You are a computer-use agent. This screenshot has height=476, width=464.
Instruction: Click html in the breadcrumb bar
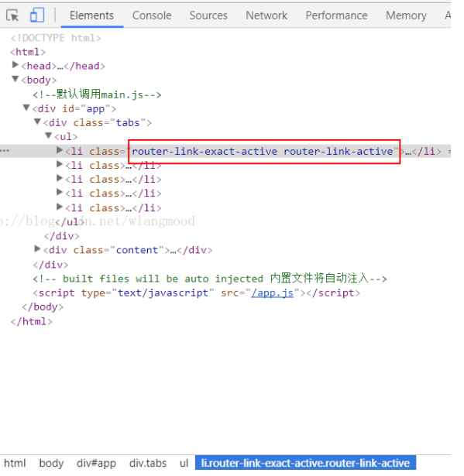[15, 464]
